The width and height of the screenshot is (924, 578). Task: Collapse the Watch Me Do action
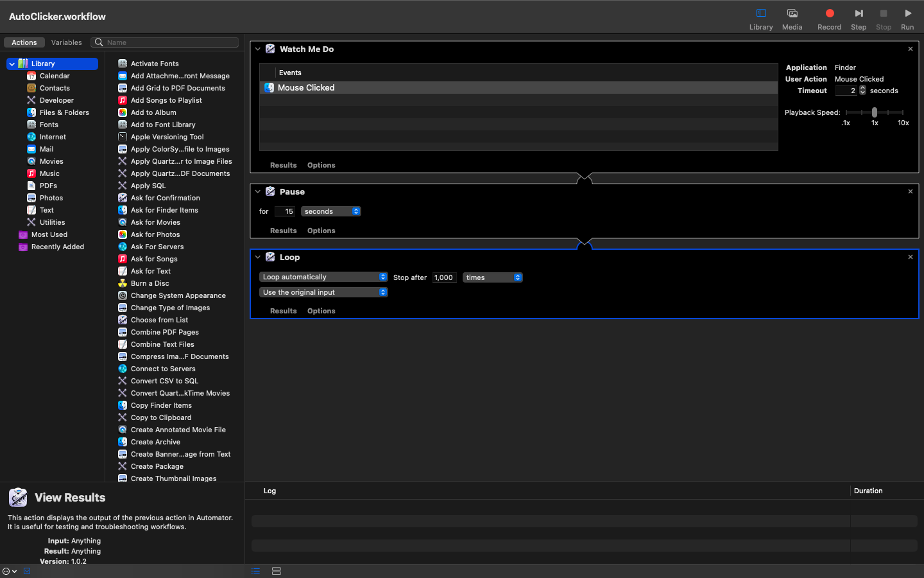tap(258, 49)
